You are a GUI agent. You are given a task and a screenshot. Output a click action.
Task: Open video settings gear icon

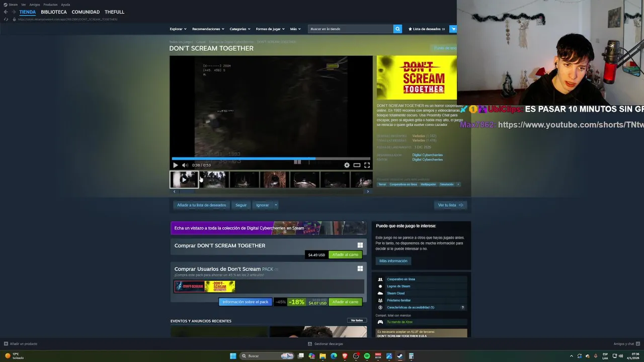(x=347, y=165)
